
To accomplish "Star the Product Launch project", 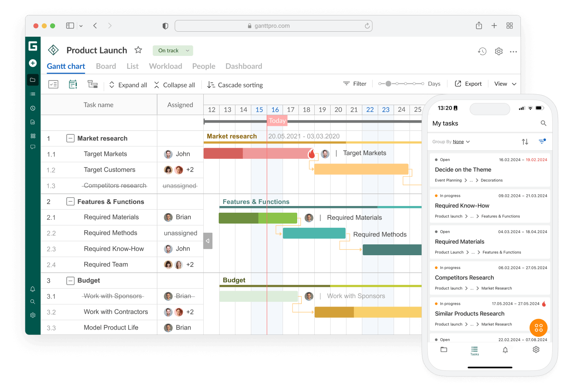I will (x=138, y=50).
